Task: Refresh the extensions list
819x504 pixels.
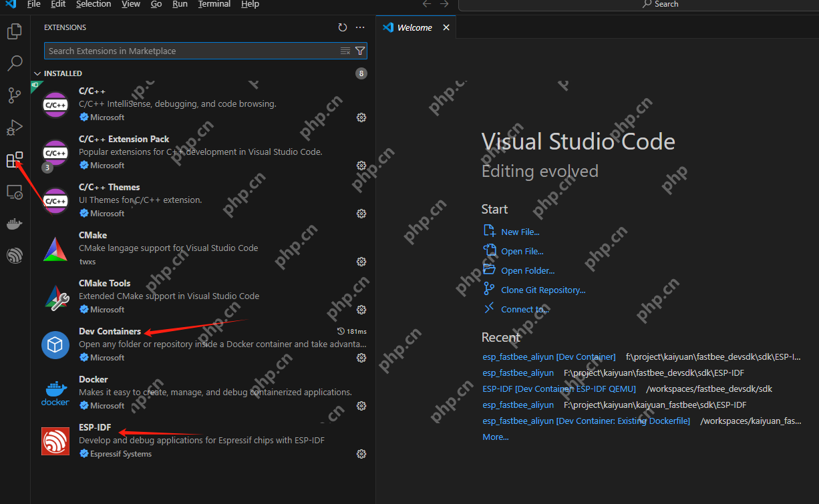Action: (343, 27)
